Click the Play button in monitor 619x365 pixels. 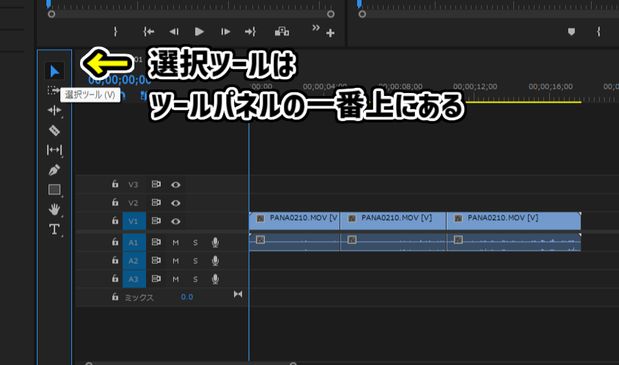[x=199, y=32]
